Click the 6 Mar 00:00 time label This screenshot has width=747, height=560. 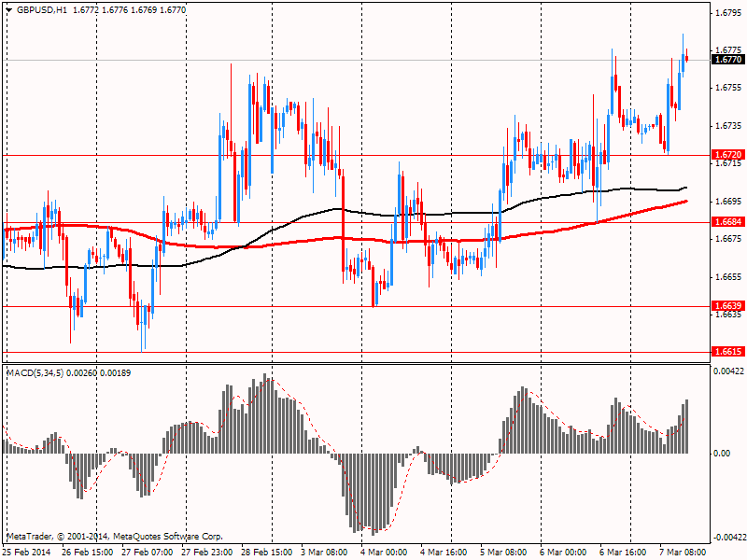564,552
